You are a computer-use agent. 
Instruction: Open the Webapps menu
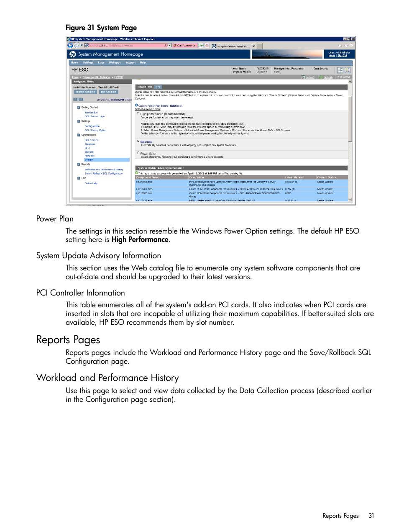point(115,62)
